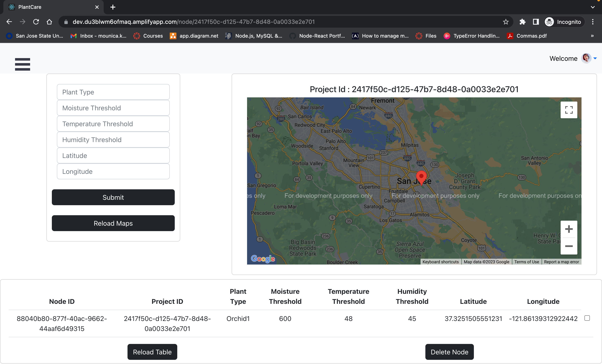Open the hamburger sidebar menu
Screen dimensions: 602x364
(23, 64)
